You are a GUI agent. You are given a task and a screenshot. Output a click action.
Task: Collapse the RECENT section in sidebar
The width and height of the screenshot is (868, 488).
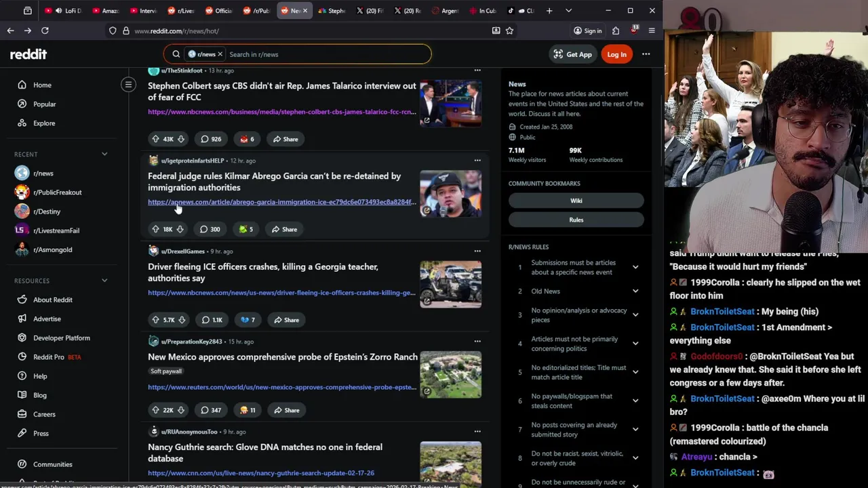tap(104, 155)
